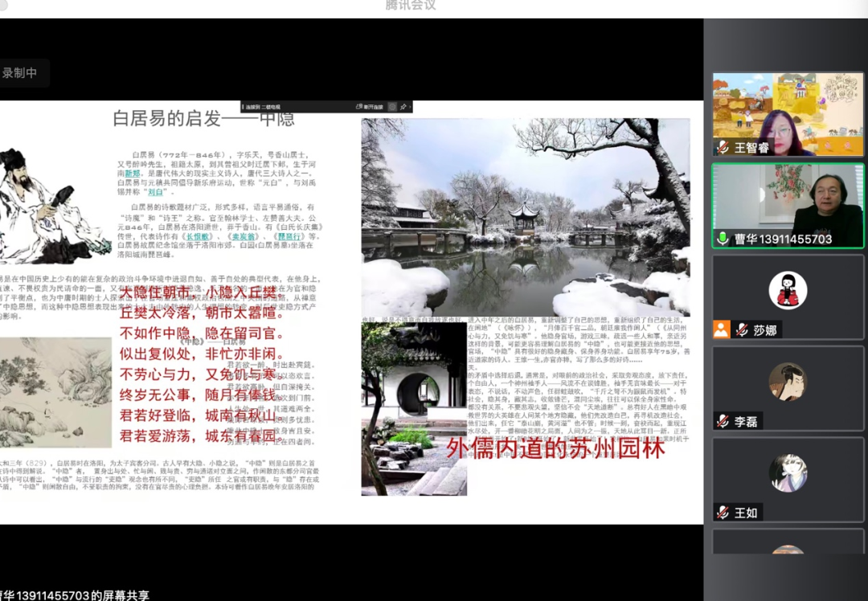Image resolution: width=868 pixels, height=601 pixels.
Task: Open the 琵琶行 hyperlink in the slide
Action: click(289, 237)
